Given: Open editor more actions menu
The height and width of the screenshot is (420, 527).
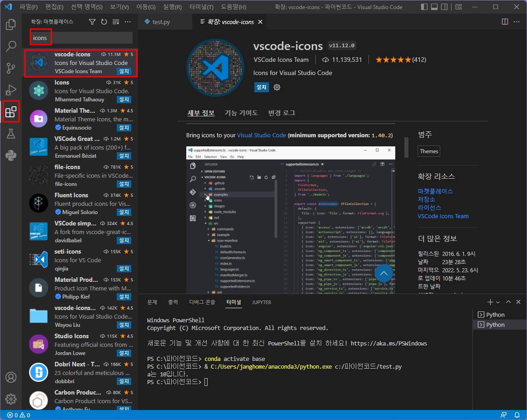Looking at the screenshot, I should (517, 22).
